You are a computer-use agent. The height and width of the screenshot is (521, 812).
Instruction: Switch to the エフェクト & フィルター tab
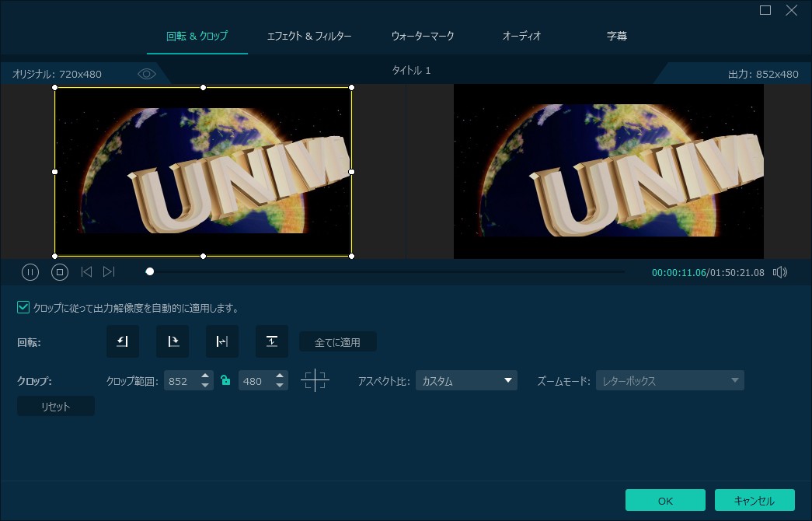[x=309, y=37]
